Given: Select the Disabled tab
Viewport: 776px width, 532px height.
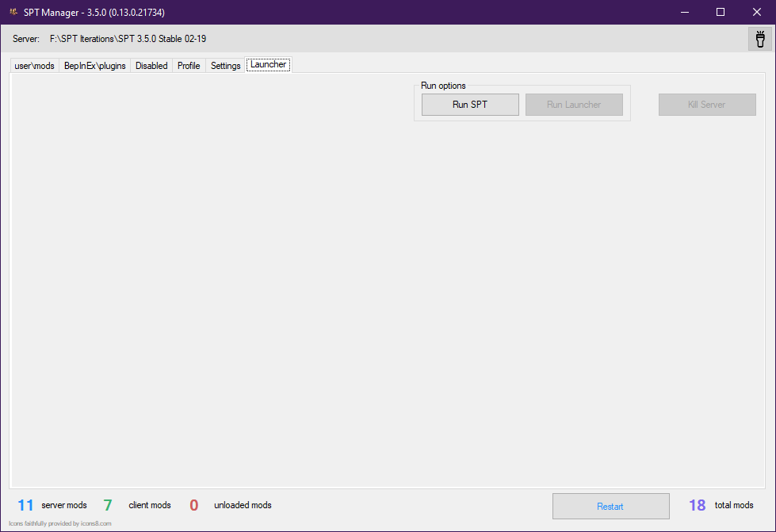Looking at the screenshot, I should coord(151,66).
